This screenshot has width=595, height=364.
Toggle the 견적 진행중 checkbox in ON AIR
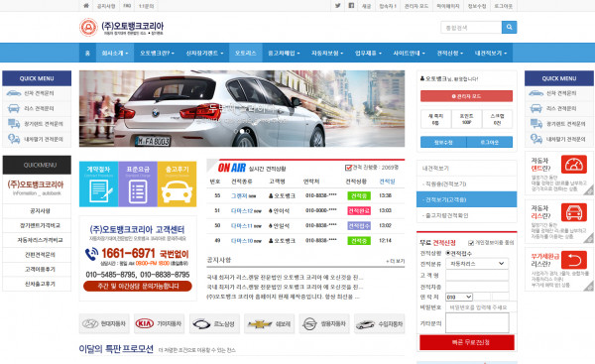coord(348,168)
